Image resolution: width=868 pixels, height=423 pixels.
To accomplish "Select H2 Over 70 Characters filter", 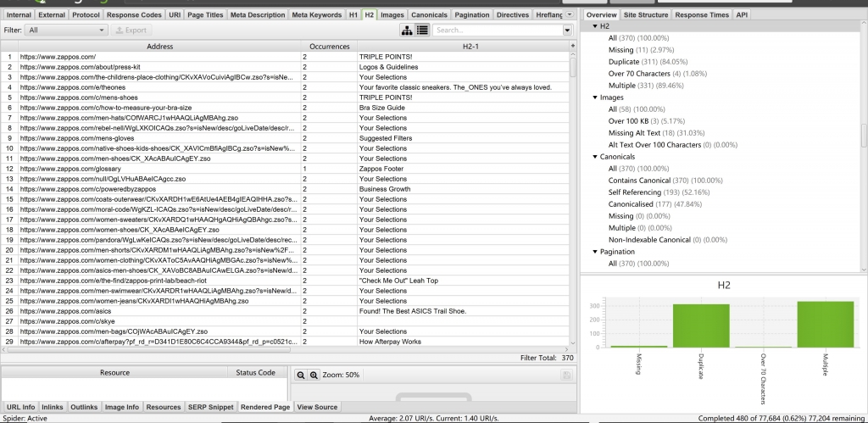I will pos(658,74).
